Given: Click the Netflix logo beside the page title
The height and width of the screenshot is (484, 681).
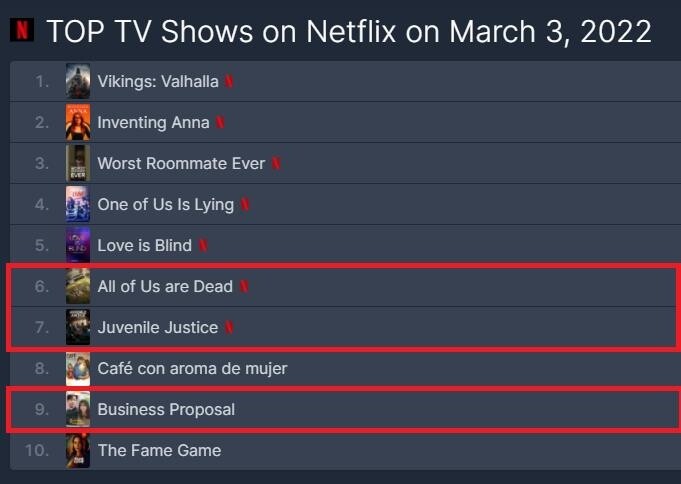Looking at the screenshot, I should pos(22,30).
